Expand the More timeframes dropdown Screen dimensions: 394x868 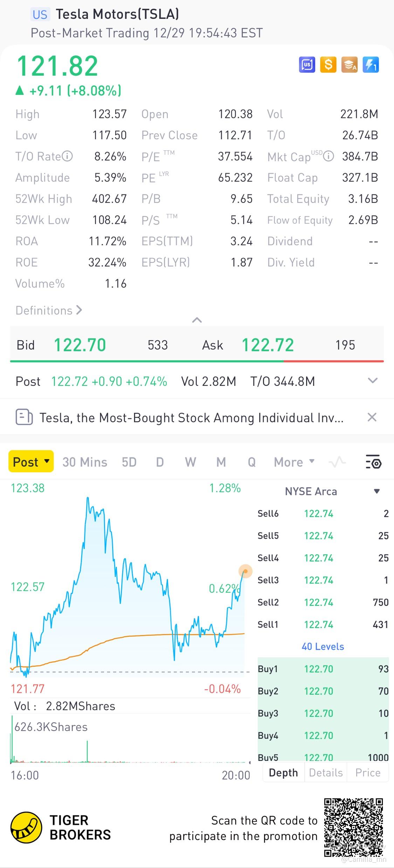click(x=294, y=462)
